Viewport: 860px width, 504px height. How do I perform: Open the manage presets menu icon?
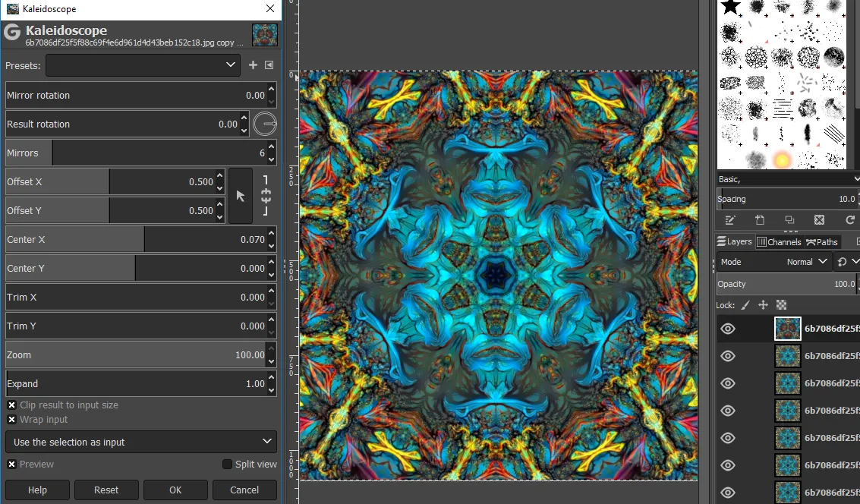(269, 65)
